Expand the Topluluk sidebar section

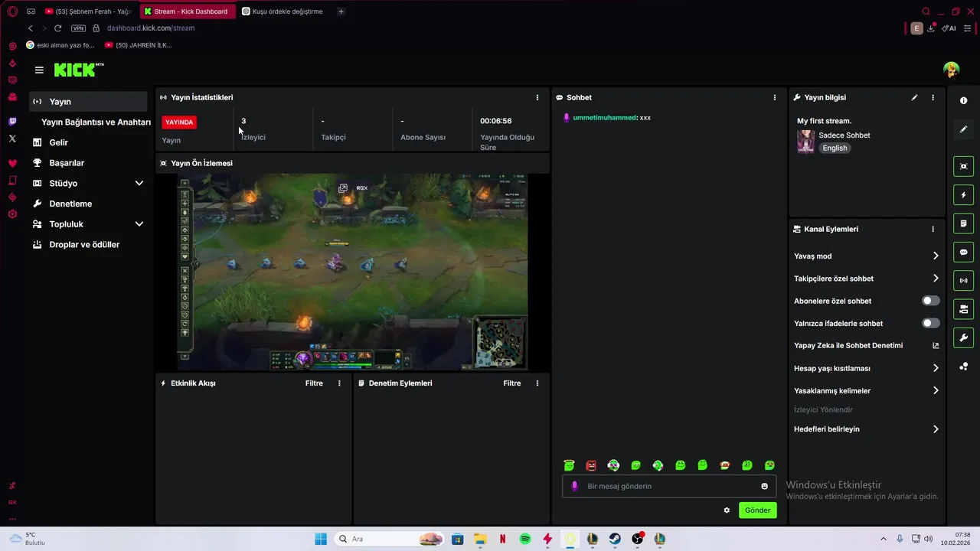[139, 224]
